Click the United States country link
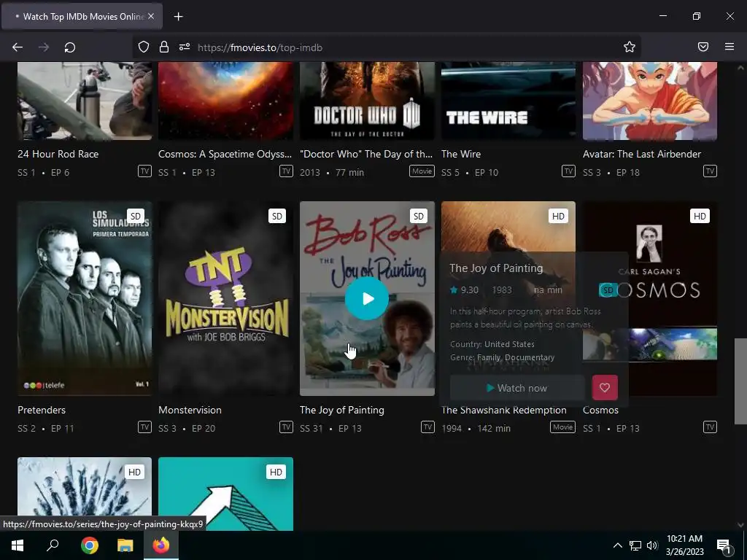The image size is (747, 560). click(x=509, y=344)
